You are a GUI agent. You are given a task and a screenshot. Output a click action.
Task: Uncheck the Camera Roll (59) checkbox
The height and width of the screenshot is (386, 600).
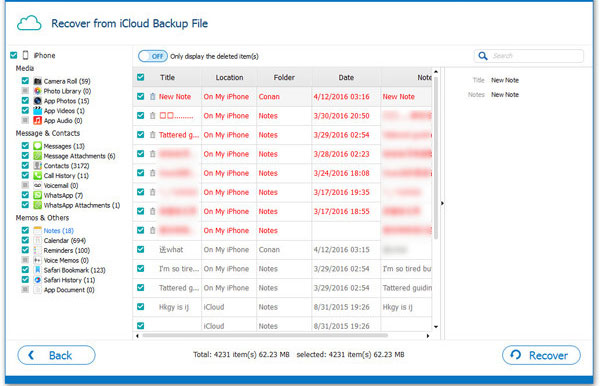(25, 81)
